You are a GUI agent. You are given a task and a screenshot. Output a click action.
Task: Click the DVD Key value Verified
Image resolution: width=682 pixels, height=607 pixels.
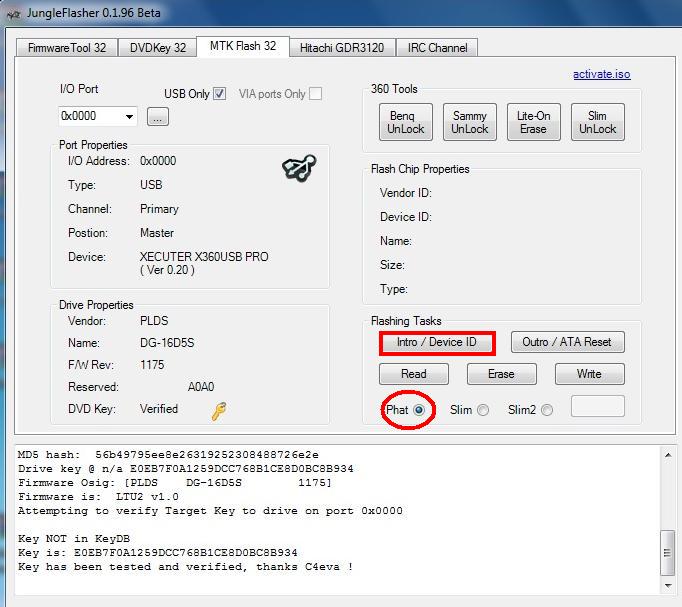[x=159, y=409]
